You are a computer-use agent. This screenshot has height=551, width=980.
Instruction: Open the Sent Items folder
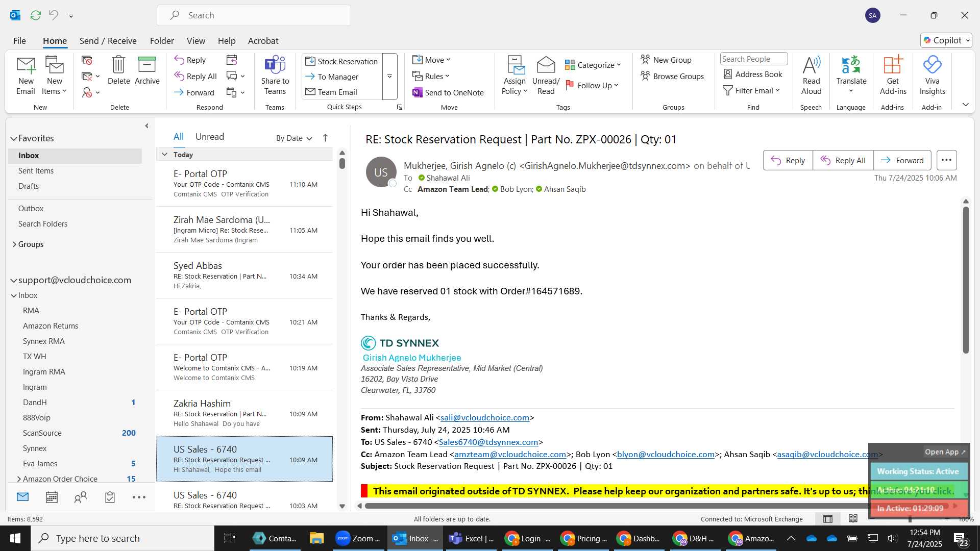click(36, 171)
